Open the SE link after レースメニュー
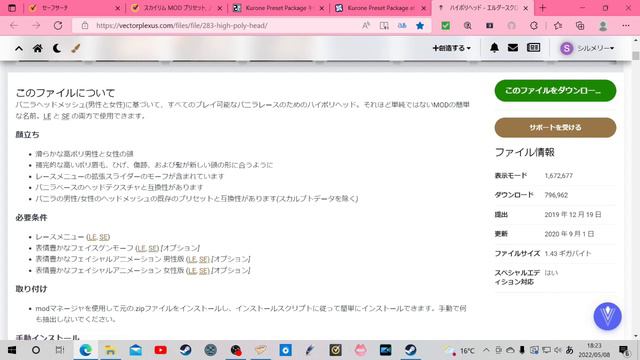640x360 pixels. (104, 237)
